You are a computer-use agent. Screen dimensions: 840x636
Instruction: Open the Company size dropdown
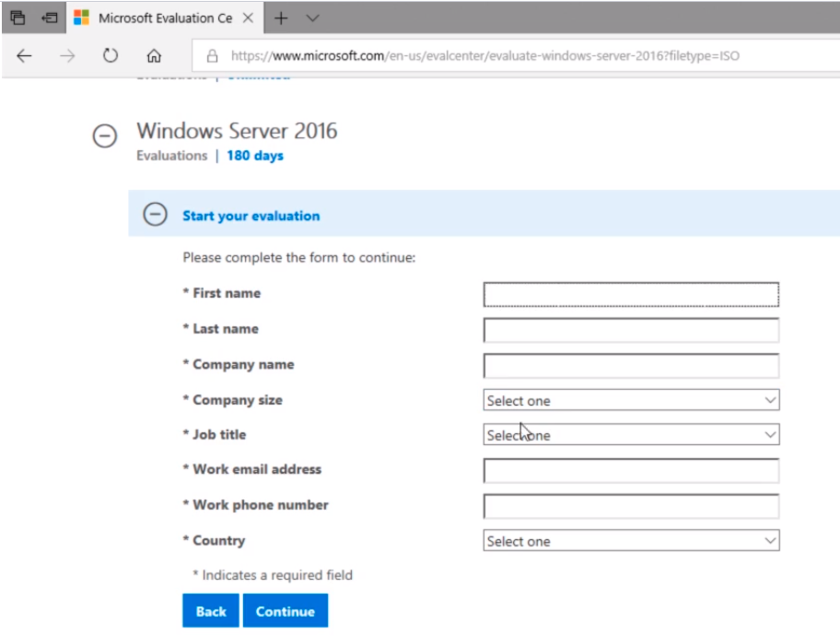pyautogui.click(x=631, y=401)
